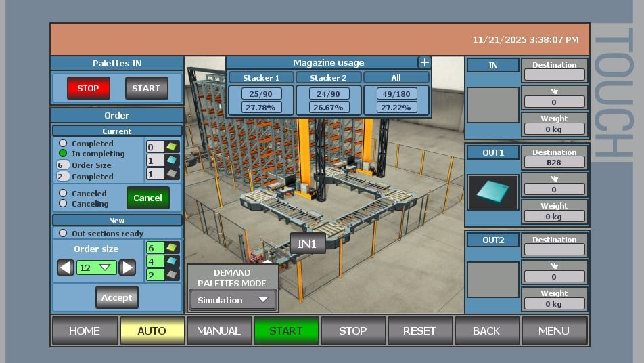
Task: Click the OUT1 Destination field B28
Action: pos(554,163)
